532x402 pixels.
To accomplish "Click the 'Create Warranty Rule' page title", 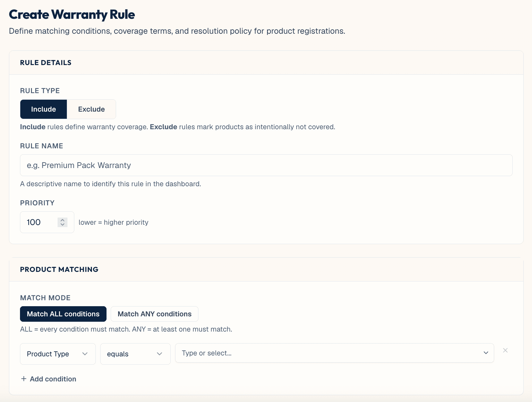I will (x=72, y=15).
